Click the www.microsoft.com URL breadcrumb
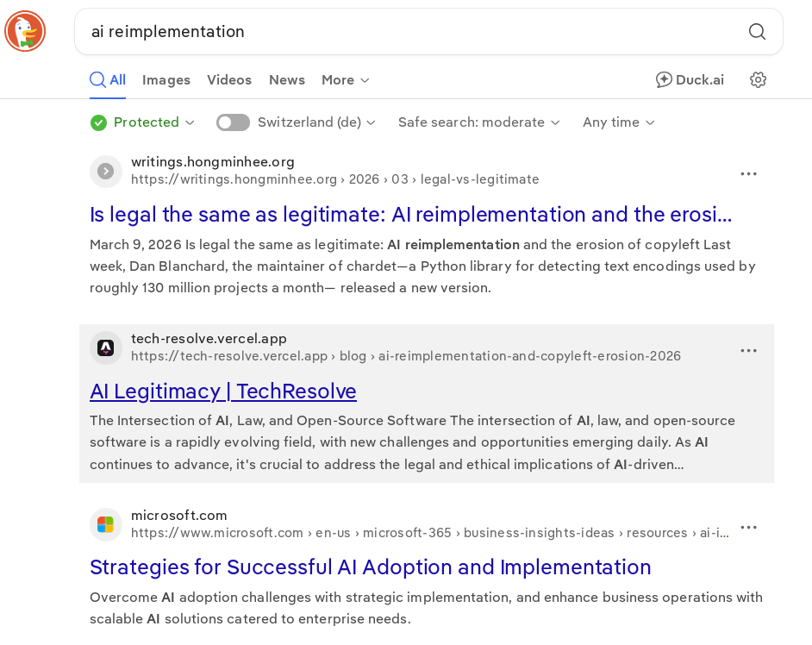This screenshot has width=812, height=645. click(x=430, y=533)
